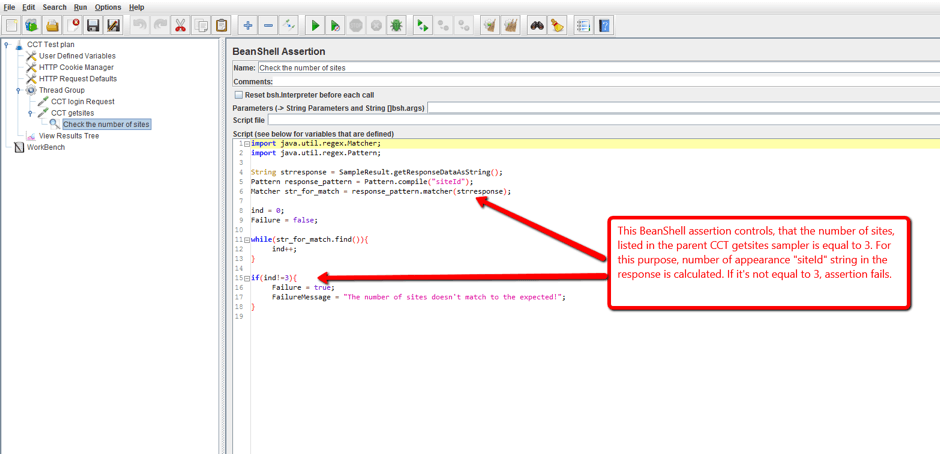Collapse the CCT getsites tree handle
940x454 pixels.
[30, 113]
